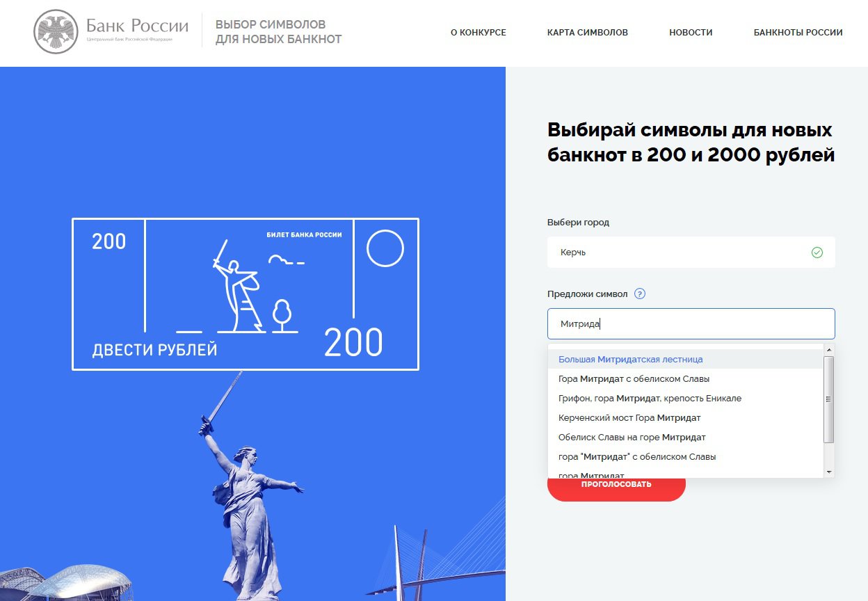This screenshot has width=868, height=601.
Task: Focus the symbol input field containing Митрида
Action: [x=691, y=323]
